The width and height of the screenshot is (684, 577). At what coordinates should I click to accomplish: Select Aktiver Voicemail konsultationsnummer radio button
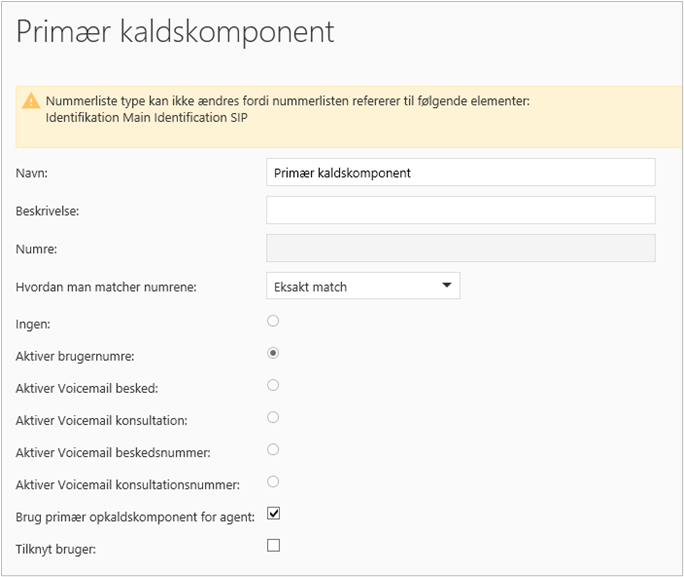coord(273,481)
